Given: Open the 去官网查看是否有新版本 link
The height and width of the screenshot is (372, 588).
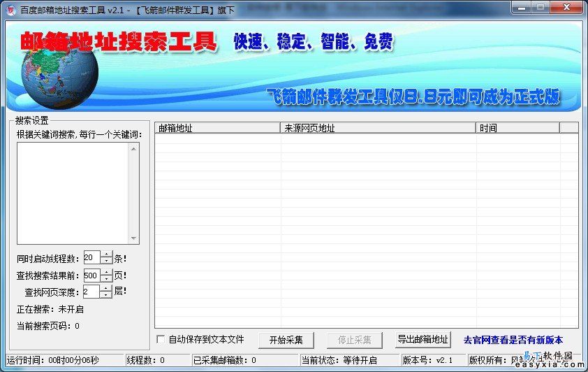Looking at the screenshot, I should click(x=513, y=340).
